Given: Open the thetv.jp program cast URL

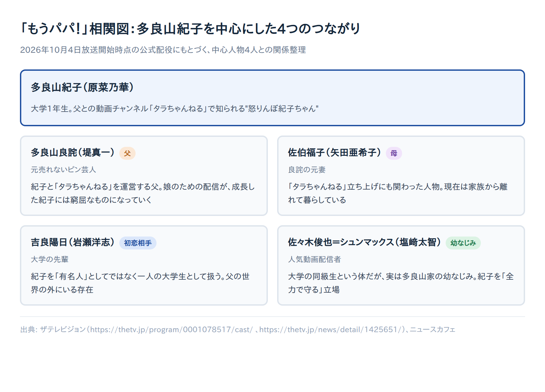Looking at the screenshot, I should [x=171, y=330].
